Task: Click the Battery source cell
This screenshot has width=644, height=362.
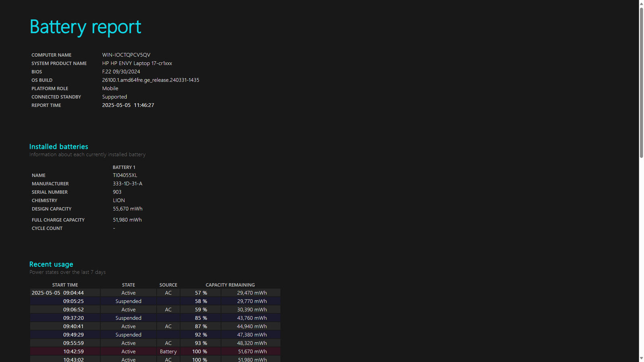Action: [168, 352]
